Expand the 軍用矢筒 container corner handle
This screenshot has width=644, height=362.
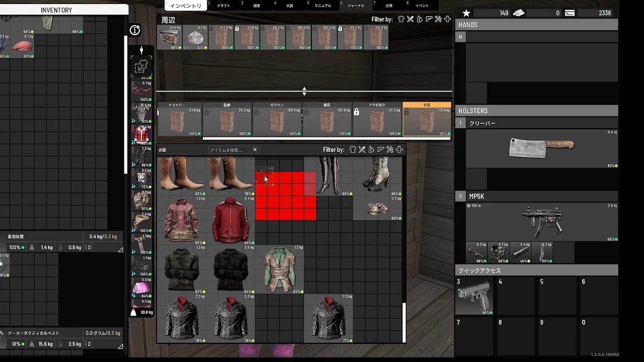point(120,249)
